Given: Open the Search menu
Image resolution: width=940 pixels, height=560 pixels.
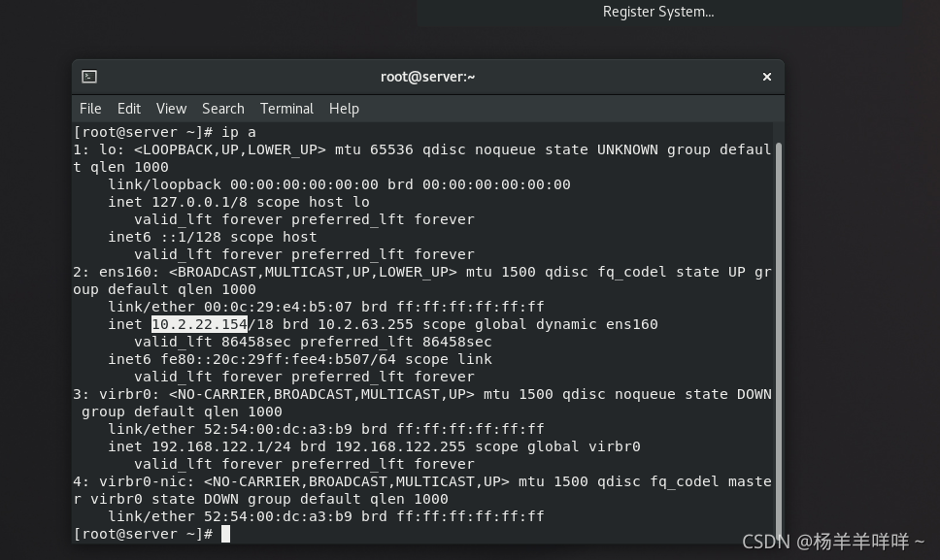Looking at the screenshot, I should [x=223, y=109].
